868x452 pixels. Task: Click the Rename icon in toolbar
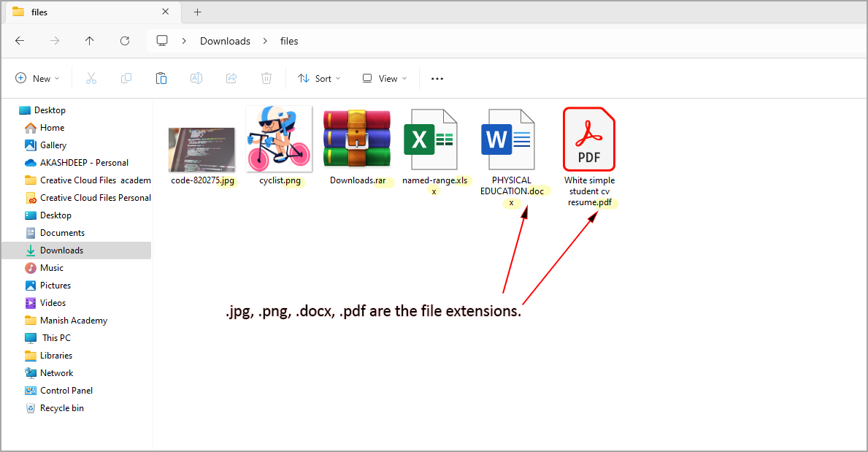pyautogui.click(x=196, y=78)
